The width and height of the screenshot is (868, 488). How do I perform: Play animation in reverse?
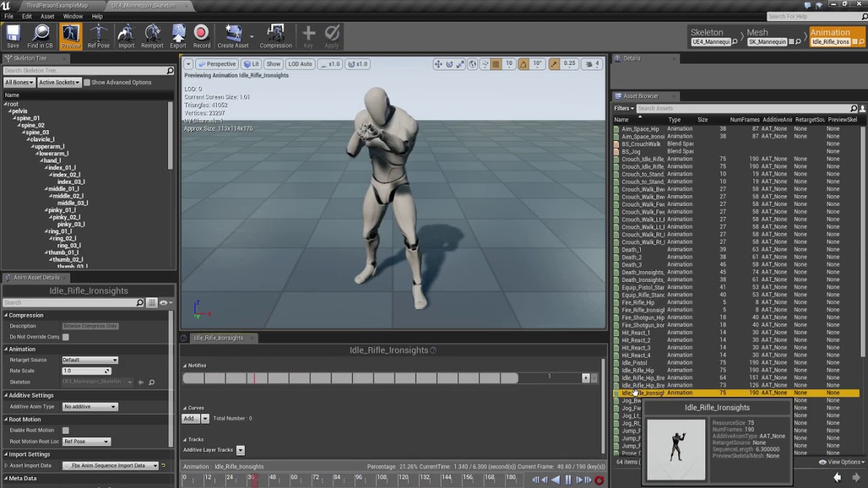pos(555,480)
